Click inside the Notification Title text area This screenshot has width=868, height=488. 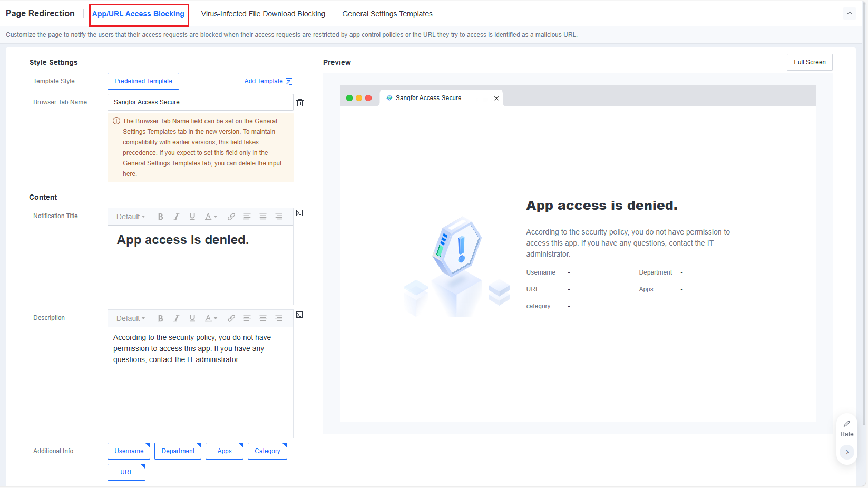click(200, 265)
